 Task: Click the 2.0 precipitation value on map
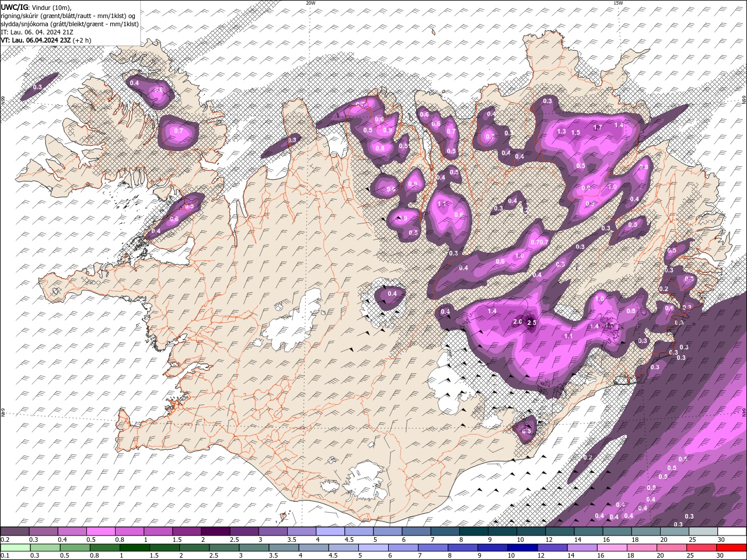tap(518, 321)
